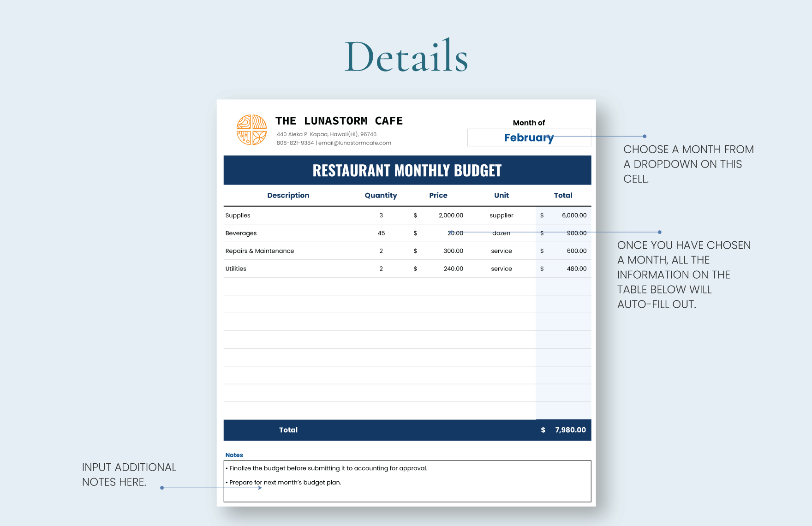This screenshot has height=526, width=812.
Task: Click the 600.00 total cell
Action: 577,251
